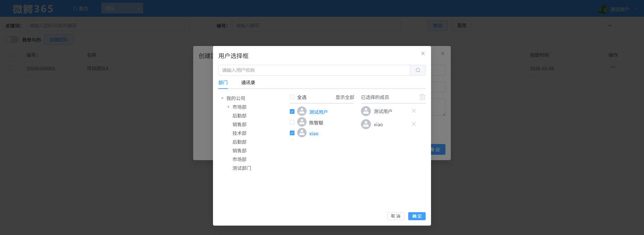Expand the search filter chevron

(610, 26)
